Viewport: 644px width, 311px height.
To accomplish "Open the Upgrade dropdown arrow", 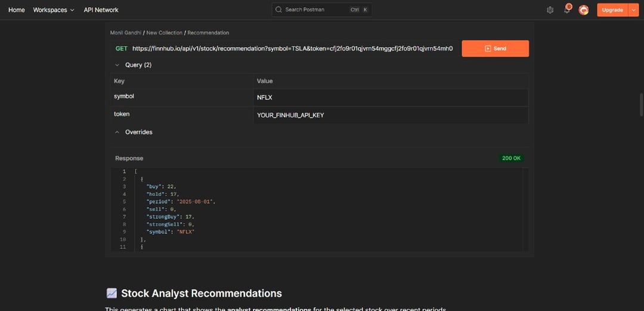I will 633,10.
